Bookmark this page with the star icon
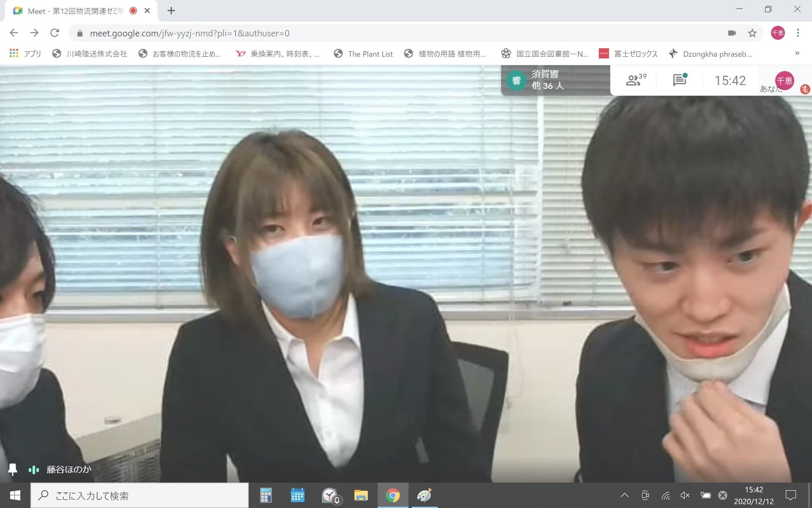812x508 pixels. 752,33
